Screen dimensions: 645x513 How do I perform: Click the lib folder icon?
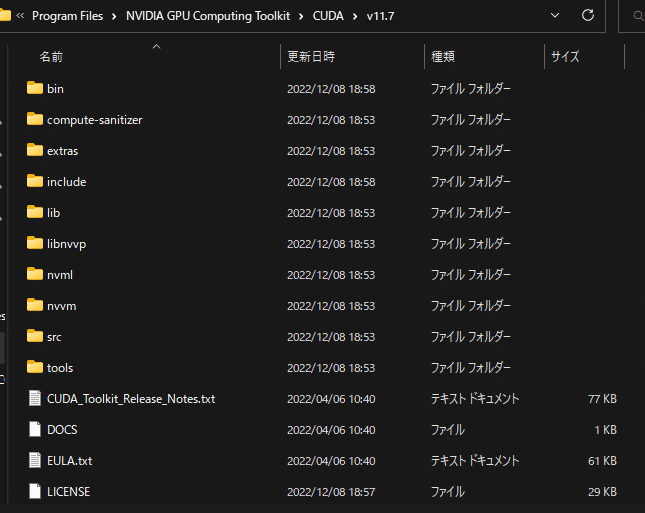click(35, 212)
